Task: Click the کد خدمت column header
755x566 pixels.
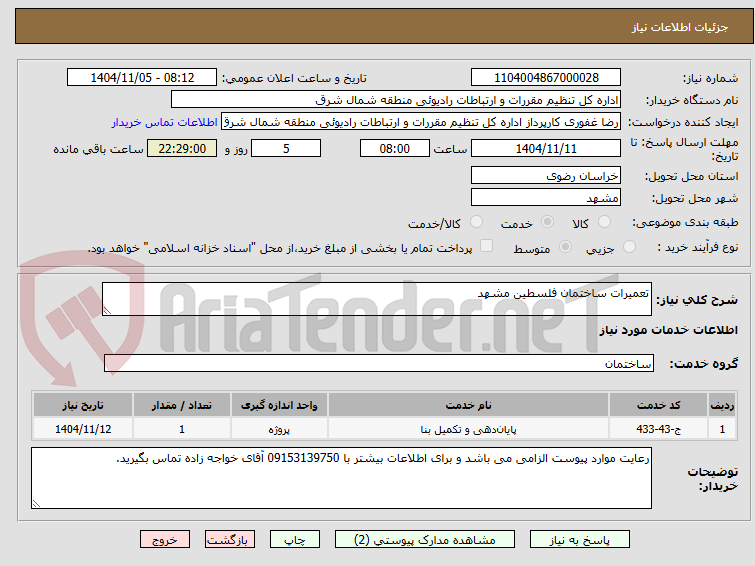Action: click(658, 405)
